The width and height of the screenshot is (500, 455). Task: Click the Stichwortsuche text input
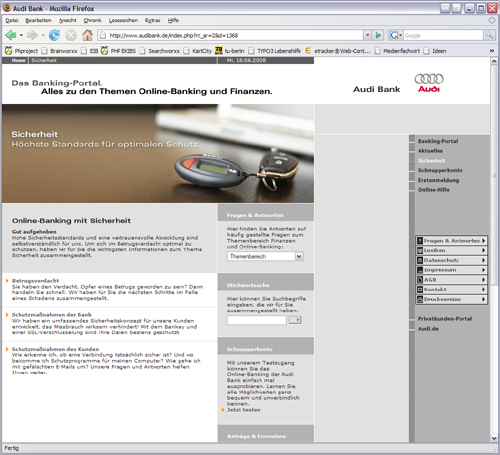257,320
